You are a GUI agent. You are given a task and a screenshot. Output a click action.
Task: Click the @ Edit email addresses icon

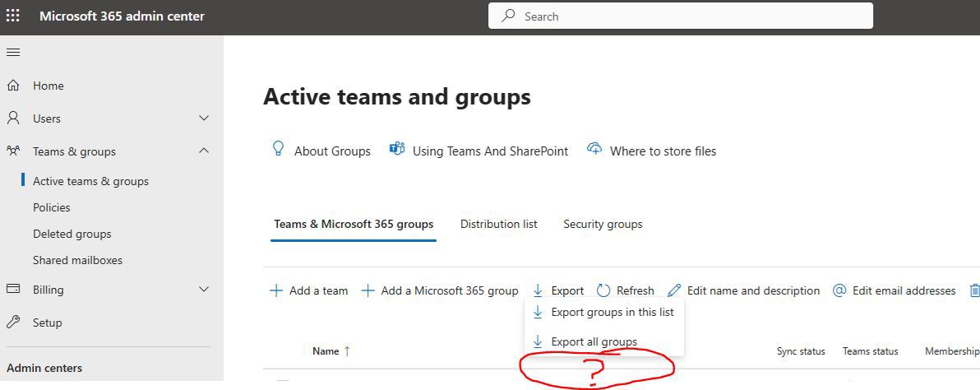pos(840,290)
